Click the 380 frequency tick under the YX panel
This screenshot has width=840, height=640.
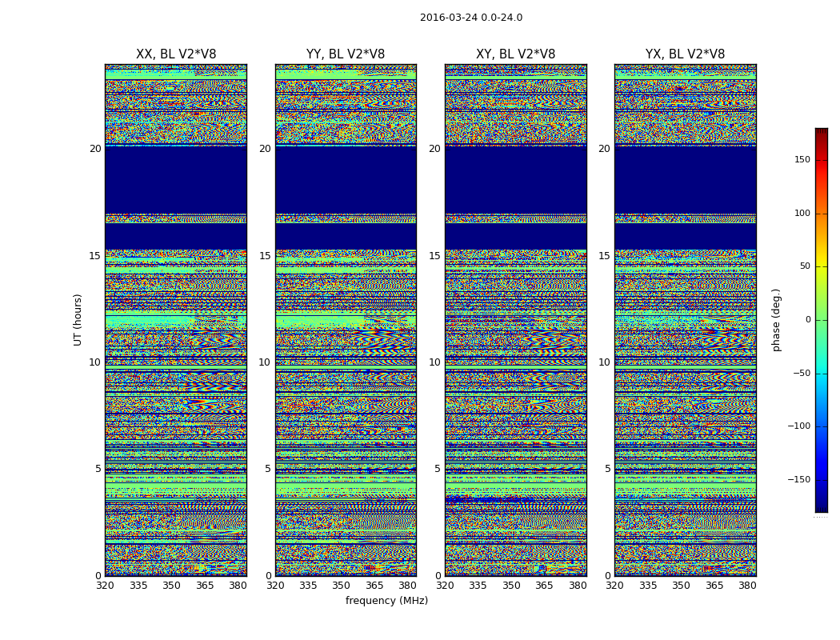[x=747, y=586]
